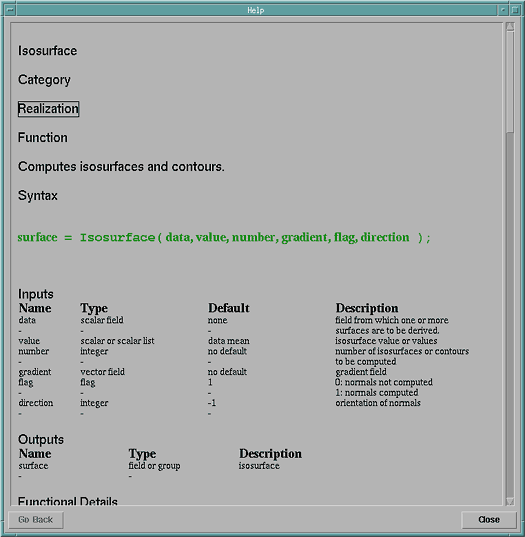This screenshot has height=537, width=525.
Task: Click the 'number' input name
Action: pos(34,351)
